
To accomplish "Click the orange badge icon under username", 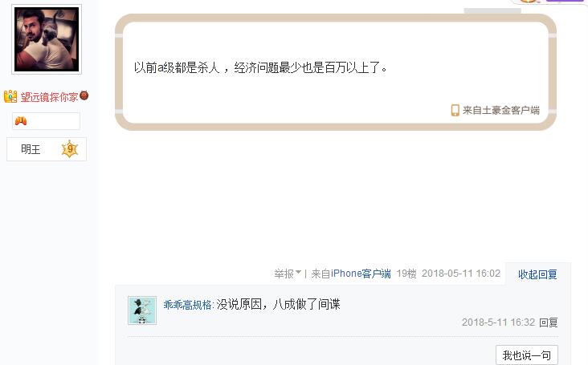I will tap(21, 121).
